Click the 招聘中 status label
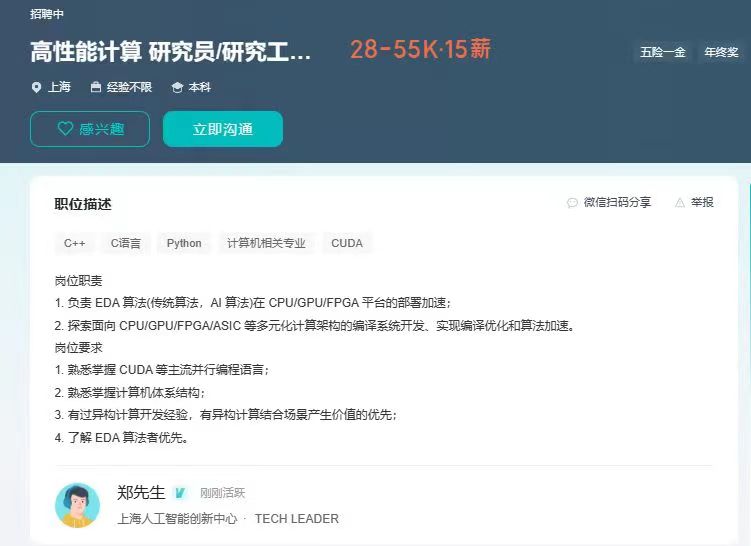 pyautogui.click(x=46, y=14)
